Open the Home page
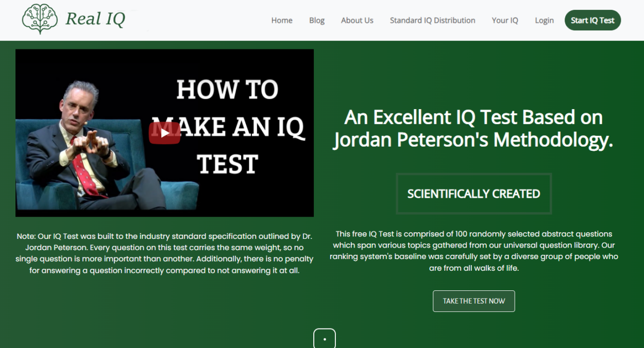Viewport: 644px width, 348px height. (x=282, y=21)
